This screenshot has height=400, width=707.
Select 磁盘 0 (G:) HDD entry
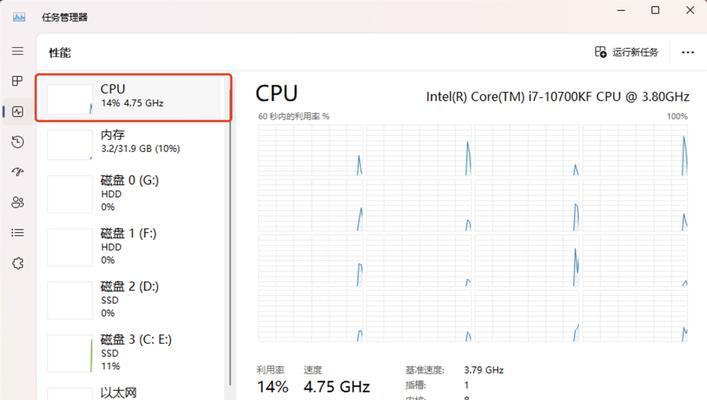tap(133, 194)
